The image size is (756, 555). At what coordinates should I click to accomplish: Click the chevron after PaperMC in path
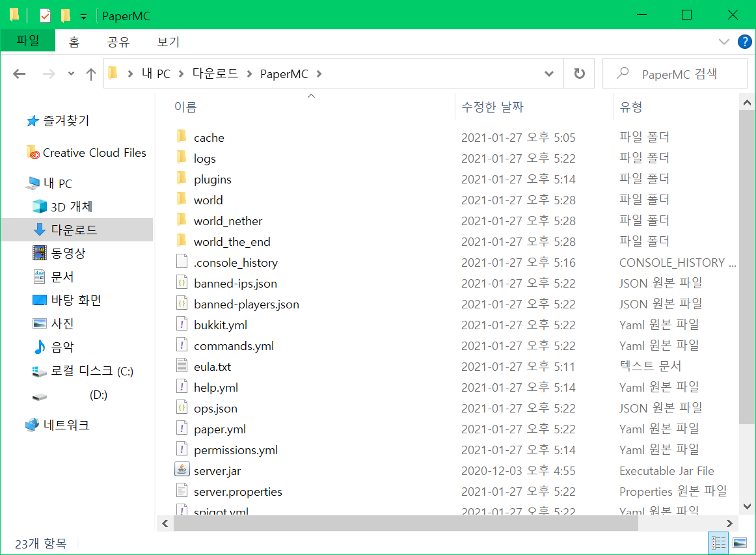319,74
